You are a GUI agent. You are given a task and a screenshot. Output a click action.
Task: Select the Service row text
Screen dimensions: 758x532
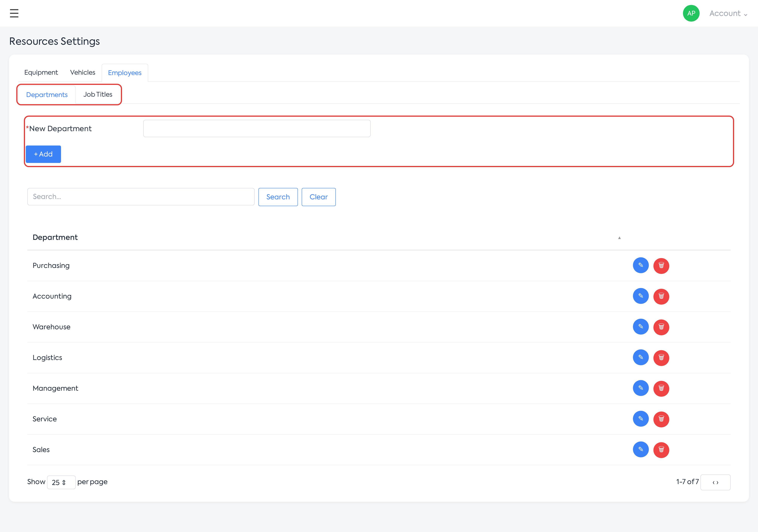45,419
